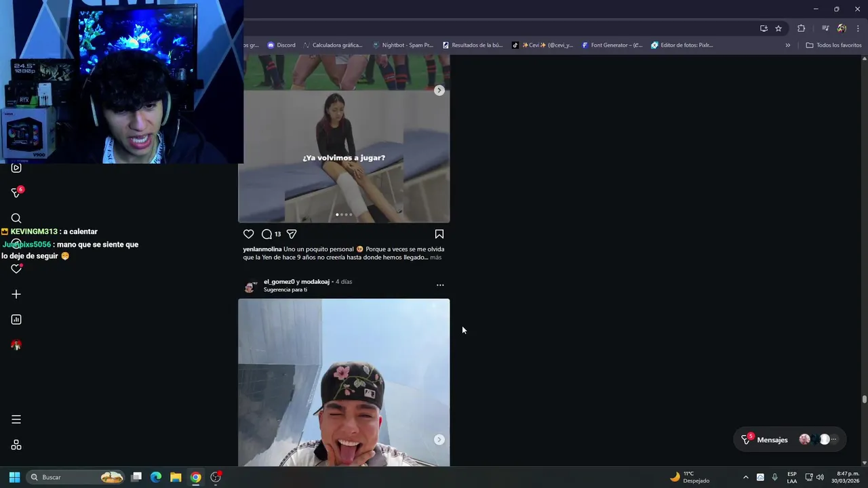Viewport: 868px width, 488px height.
Task: Save the yenlanmolina post with bookmark icon
Action: [439, 234]
